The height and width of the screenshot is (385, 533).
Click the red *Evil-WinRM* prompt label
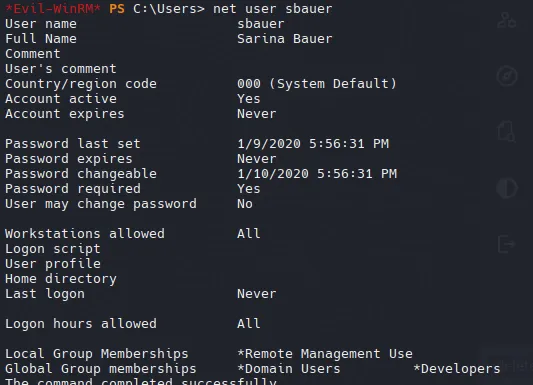tap(53, 9)
